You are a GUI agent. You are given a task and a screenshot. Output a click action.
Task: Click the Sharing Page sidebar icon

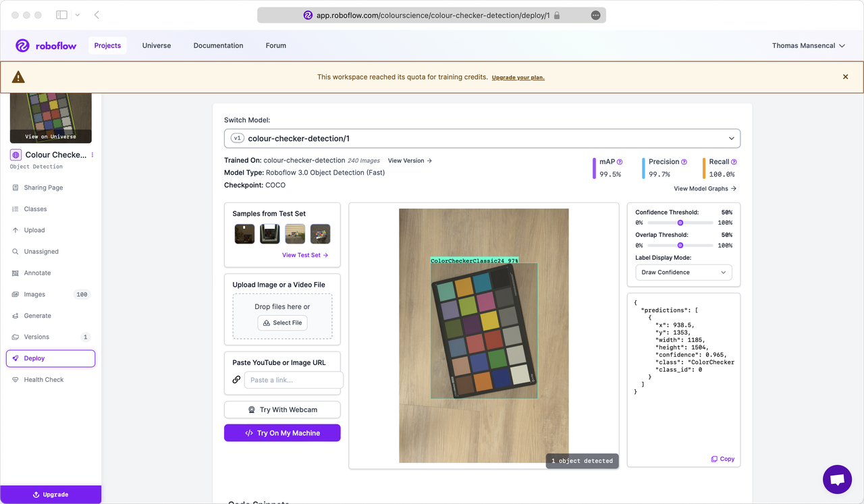coord(16,188)
